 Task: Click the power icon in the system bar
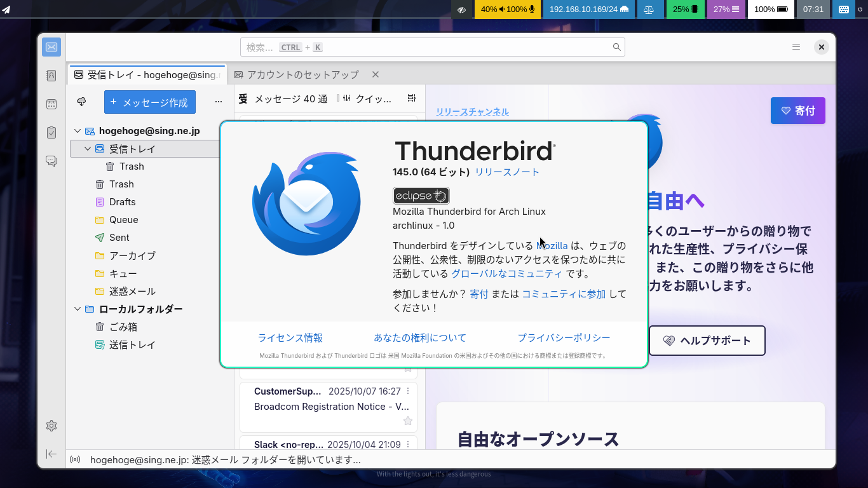click(x=860, y=10)
